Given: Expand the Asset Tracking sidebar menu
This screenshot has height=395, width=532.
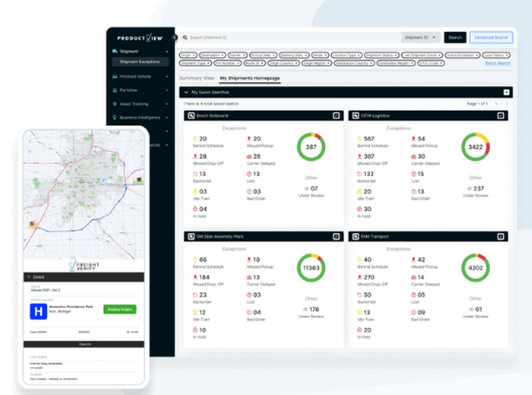Looking at the screenshot, I should click(167, 104).
